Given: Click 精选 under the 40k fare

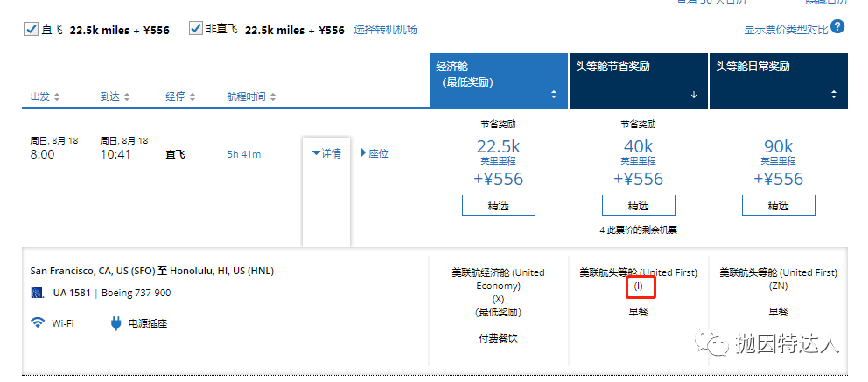Looking at the screenshot, I should pos(638,205).
